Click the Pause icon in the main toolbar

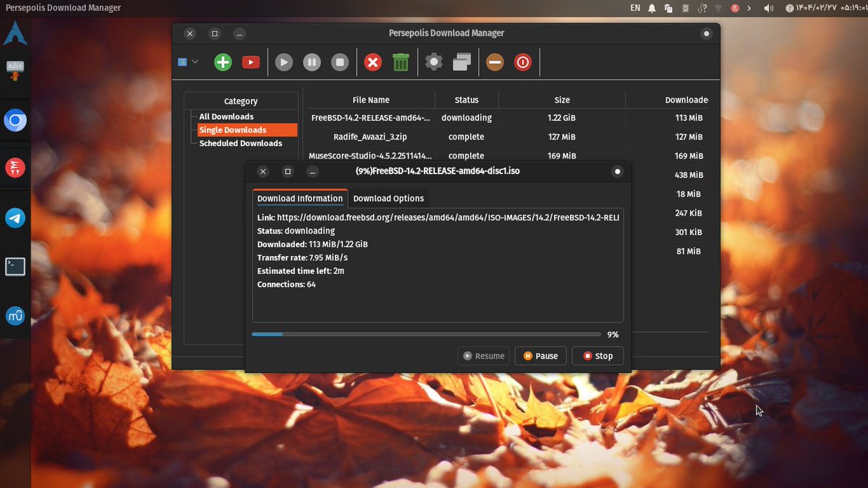click(x=312, y=63)
